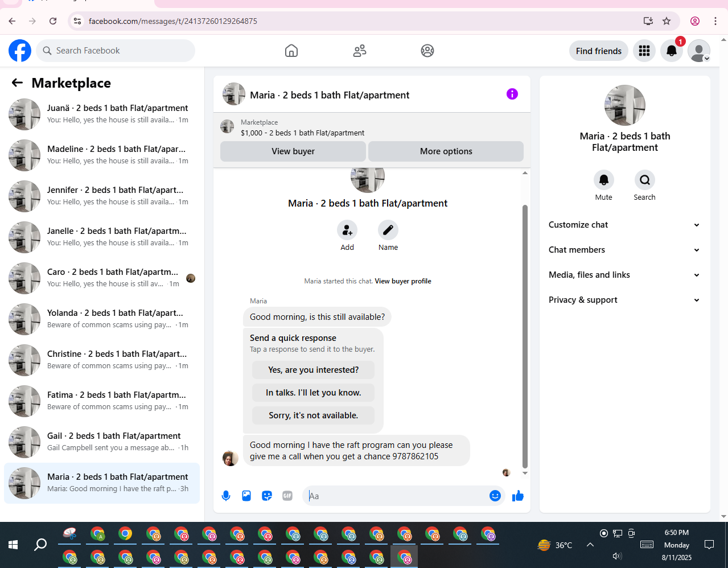The width and height of the screenshot is (728, 568).
Task: Go back in browser history
Action: click(x=12, y=21)
